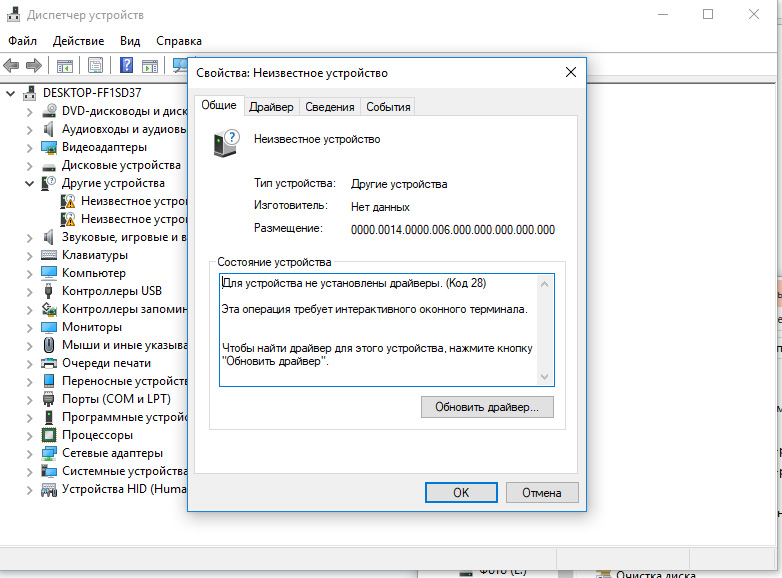
Task: Click the Back arrow toolbar icon
Action: click(x=11, y=66)
